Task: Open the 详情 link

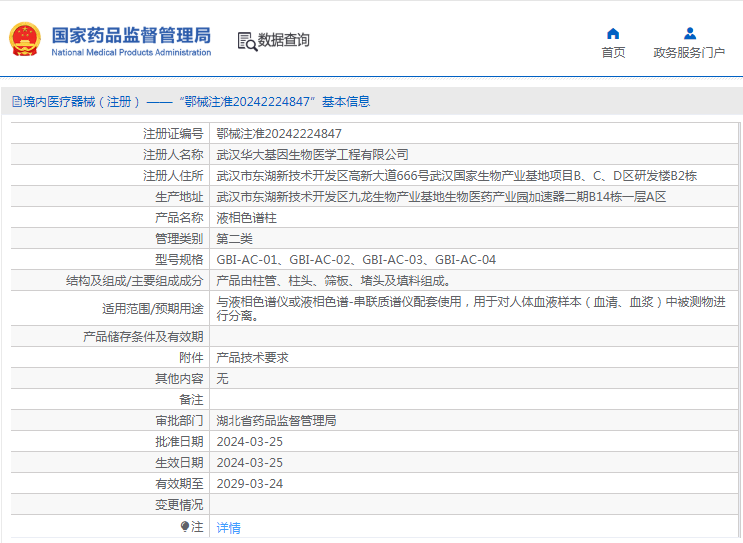Action: click(x=228, y=527)
